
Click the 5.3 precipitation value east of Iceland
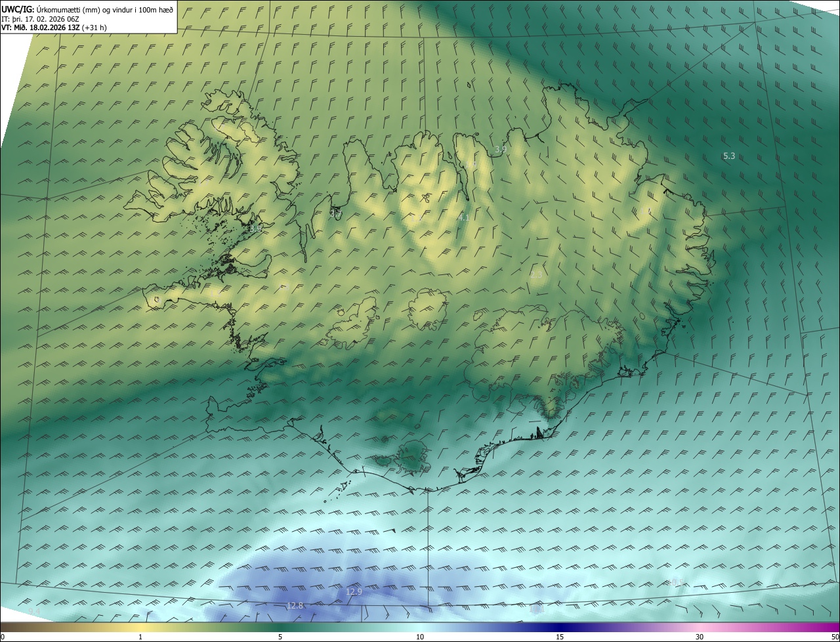728,156
